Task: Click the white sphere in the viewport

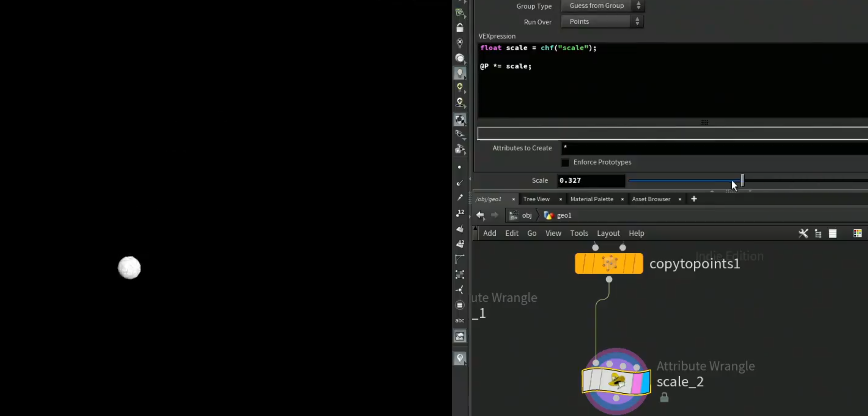Action: click(129, 268)
